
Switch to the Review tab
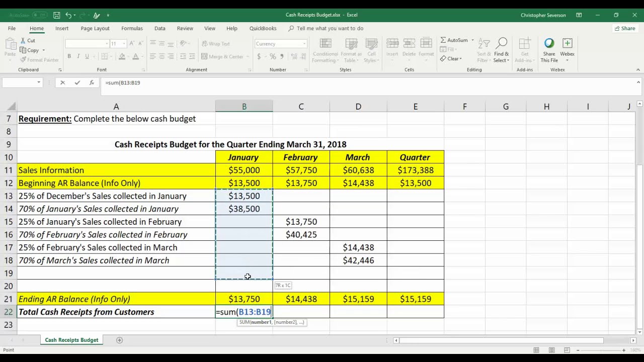pyautogui.click(x=185, y=29)
